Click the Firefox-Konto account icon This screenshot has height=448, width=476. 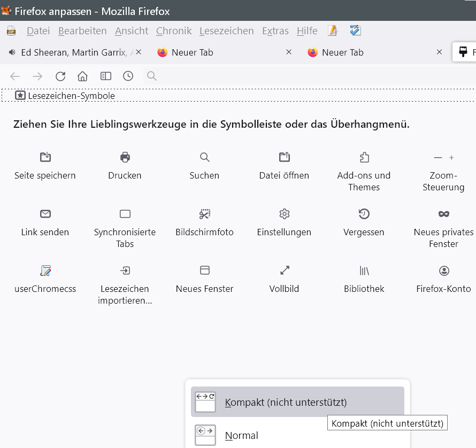click(x=443, y=271)
